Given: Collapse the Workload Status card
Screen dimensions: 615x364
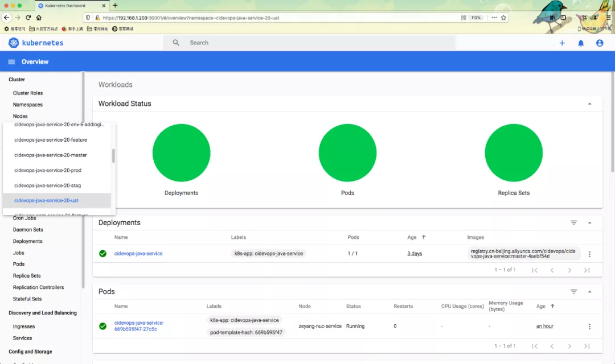Looking at the screenshot, I should (x=589, y=104).
